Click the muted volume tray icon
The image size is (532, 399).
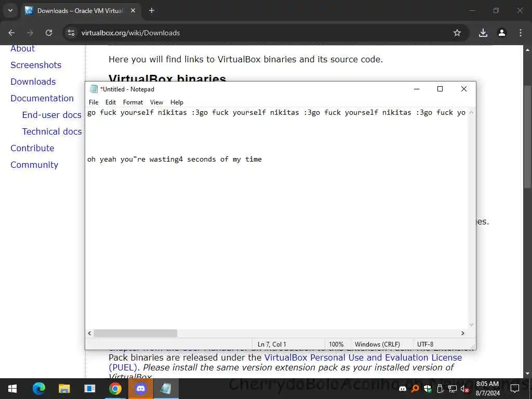tap(465, 389)
